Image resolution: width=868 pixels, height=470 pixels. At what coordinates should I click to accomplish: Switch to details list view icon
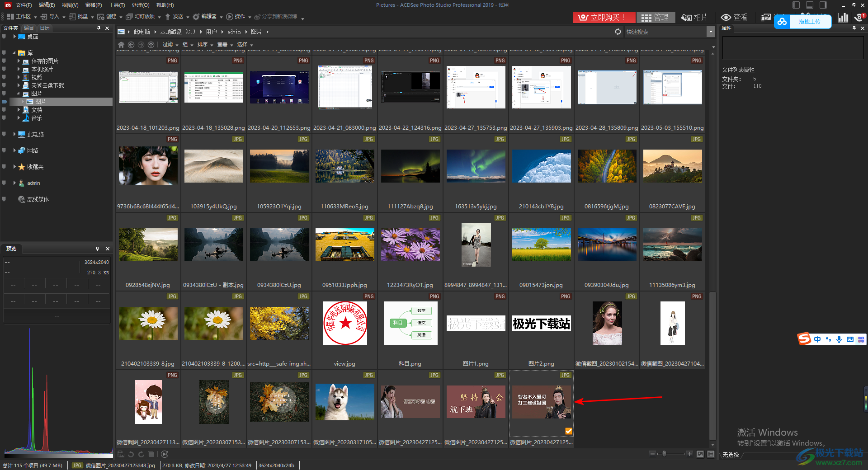[711, 454]
